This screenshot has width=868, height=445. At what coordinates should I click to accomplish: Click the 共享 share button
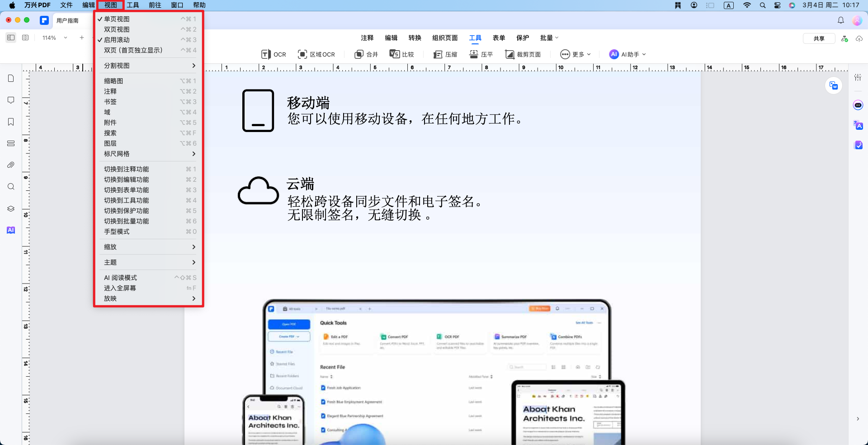click(818, 38)
